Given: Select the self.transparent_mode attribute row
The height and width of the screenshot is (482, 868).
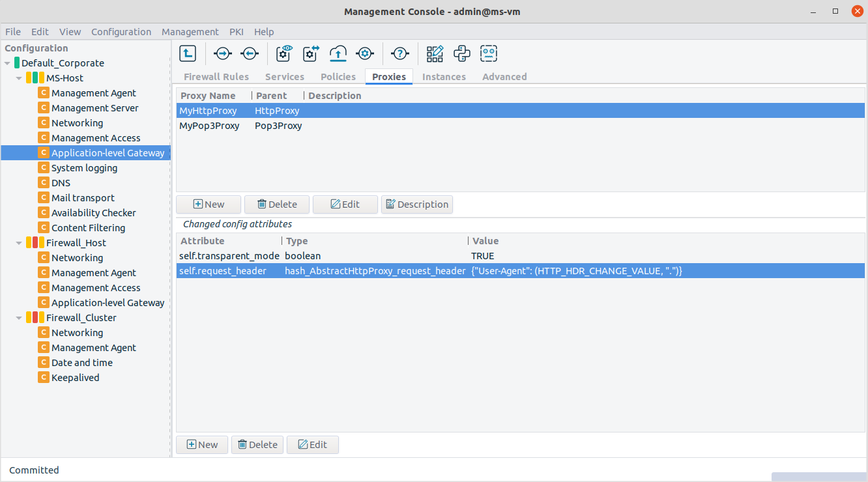Looking at the screenshot, I should pyautogui.click(x=521, y=256).
